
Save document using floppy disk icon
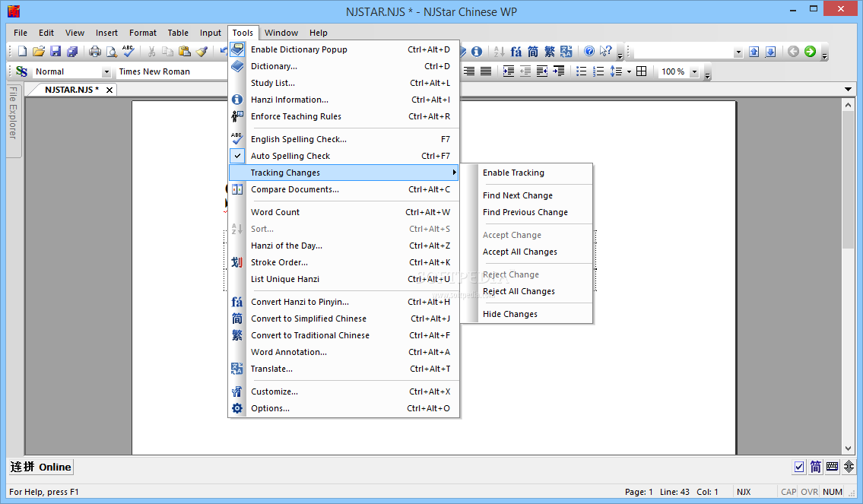point(55,51)
